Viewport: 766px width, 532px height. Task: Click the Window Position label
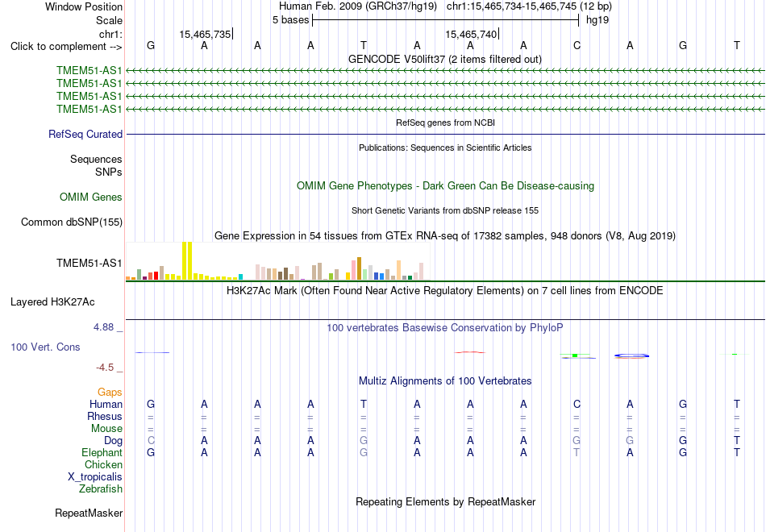[84, 6]
